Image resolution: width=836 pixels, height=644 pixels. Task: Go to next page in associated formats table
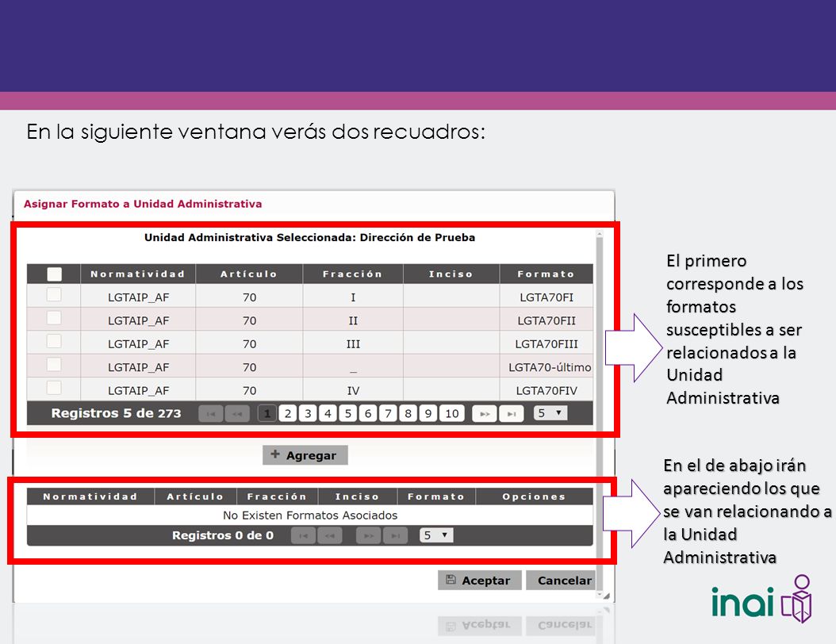[x=368, y=536]
